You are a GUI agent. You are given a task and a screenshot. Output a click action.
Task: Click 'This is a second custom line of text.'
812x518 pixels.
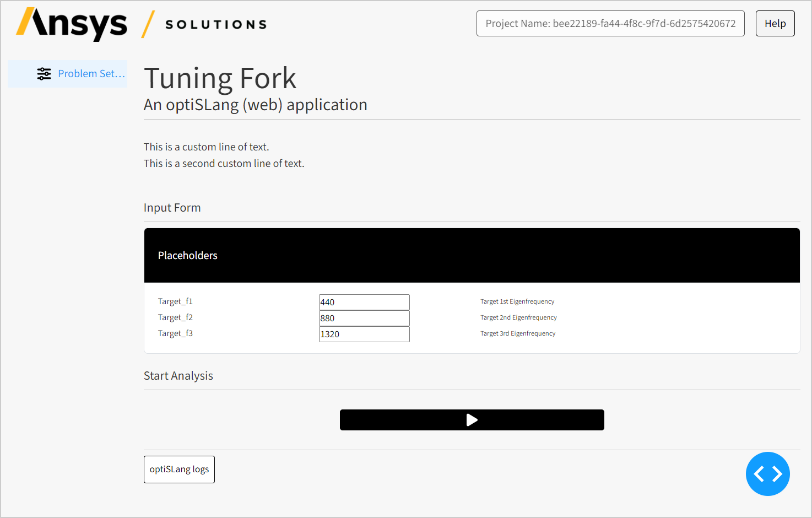tap(224, 164)
